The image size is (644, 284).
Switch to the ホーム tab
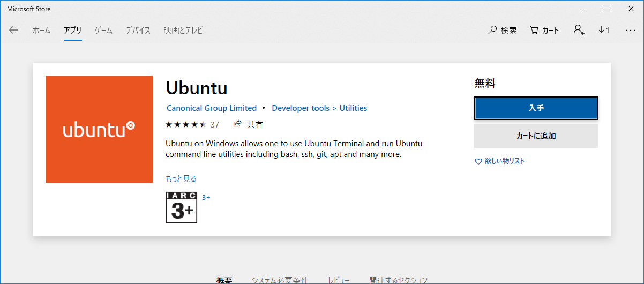click(41, 30)
